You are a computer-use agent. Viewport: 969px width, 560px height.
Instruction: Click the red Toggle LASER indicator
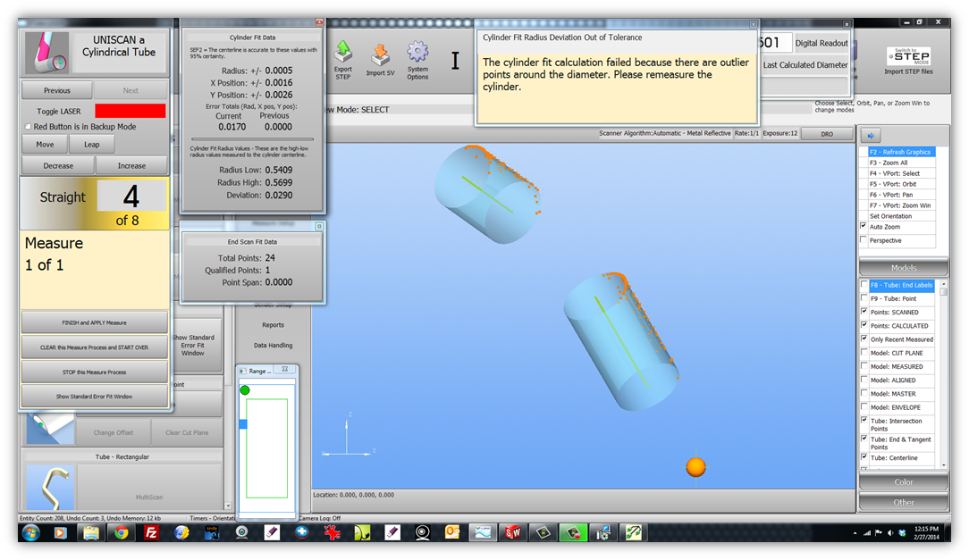[131, 111]
